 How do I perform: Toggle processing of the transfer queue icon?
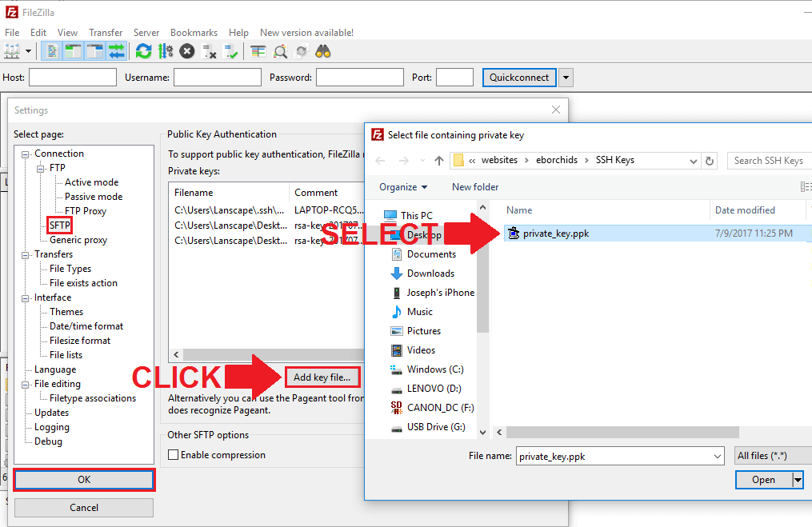tap(166, 51)
